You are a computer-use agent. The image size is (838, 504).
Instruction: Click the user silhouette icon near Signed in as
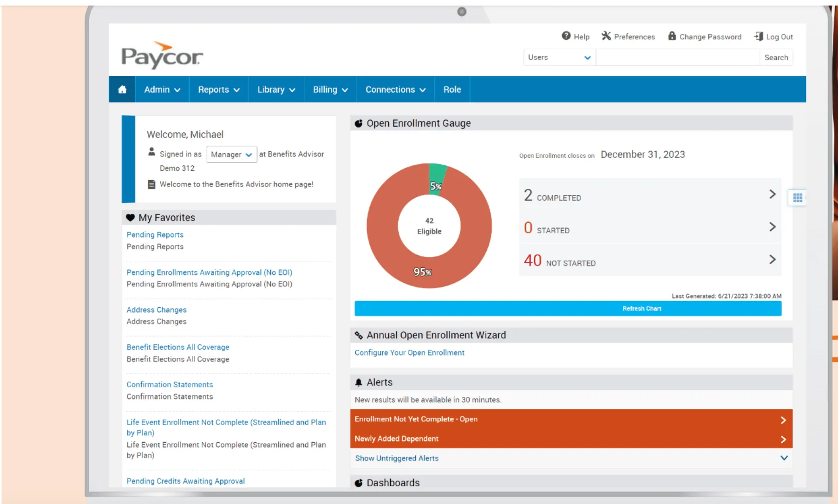(151, 152)
